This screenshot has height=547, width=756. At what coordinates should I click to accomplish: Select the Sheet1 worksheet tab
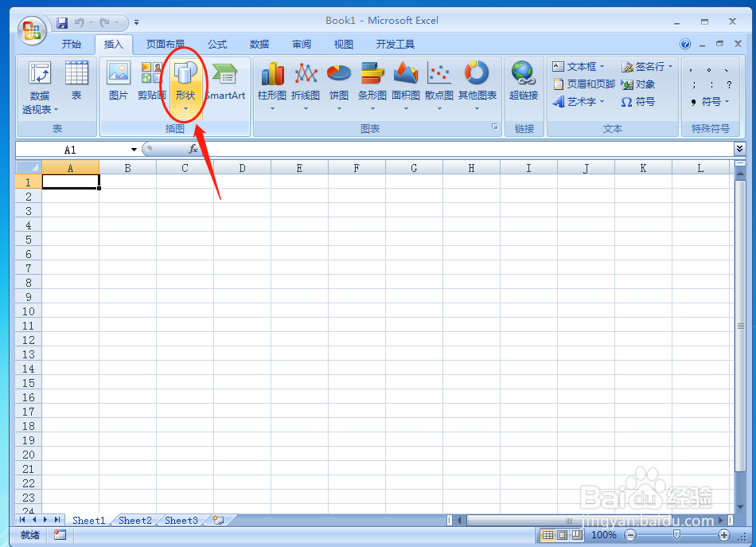[88, 520]
